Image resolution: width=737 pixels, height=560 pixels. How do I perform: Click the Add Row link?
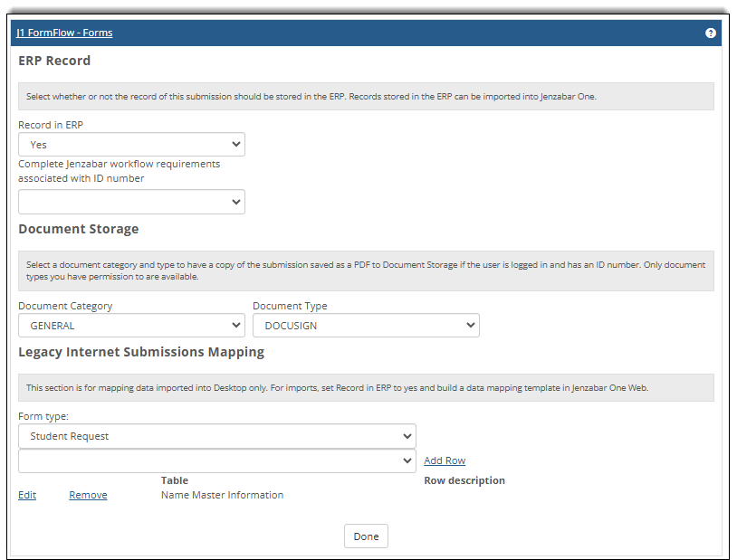pyautogui.click(x=445, y=461)
